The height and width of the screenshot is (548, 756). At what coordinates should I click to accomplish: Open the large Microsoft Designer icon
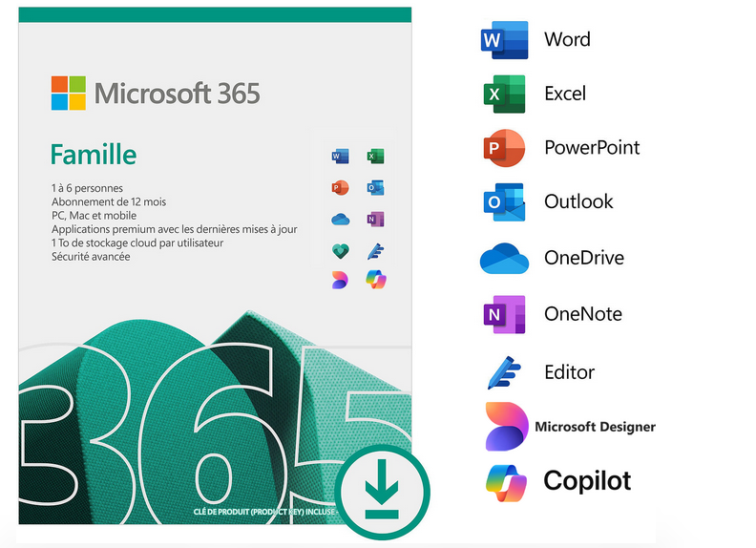click(x=504, y=426)
